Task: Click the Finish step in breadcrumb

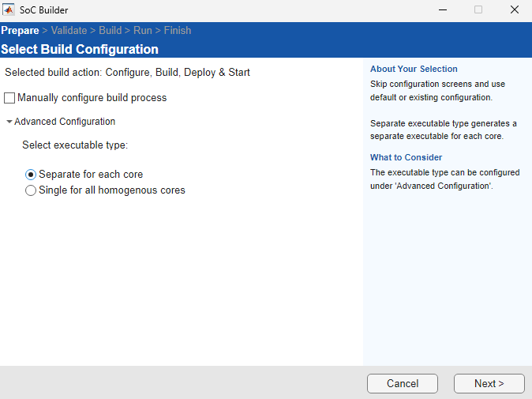Action: [x=178, y=31]
